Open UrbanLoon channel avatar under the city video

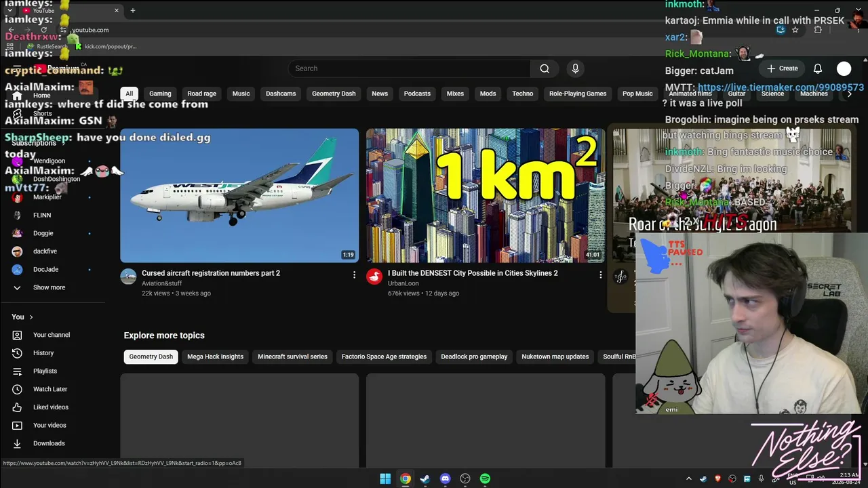374,277
